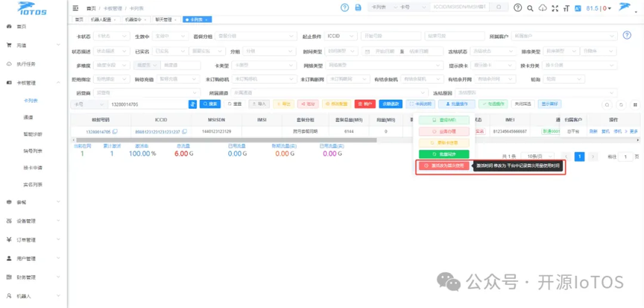Expand 订单管理 menu in sidebar

(x=34, y=240)
